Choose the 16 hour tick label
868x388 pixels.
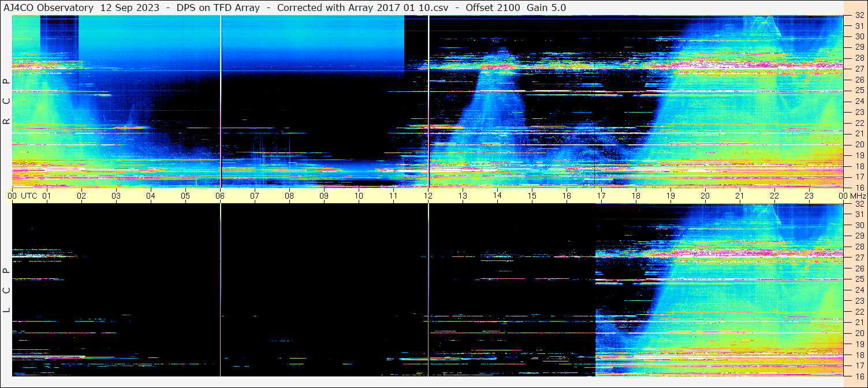click(x=567, y=196)
